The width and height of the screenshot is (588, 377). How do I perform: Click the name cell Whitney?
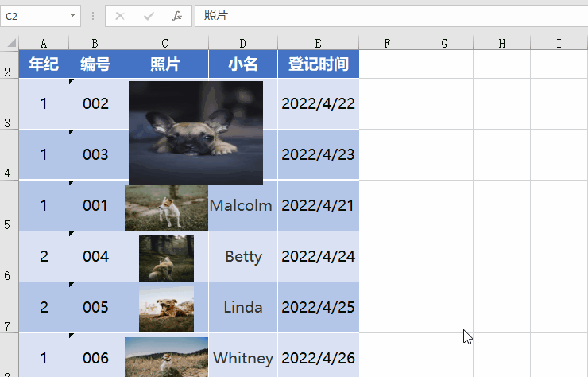tap(243, 356)
